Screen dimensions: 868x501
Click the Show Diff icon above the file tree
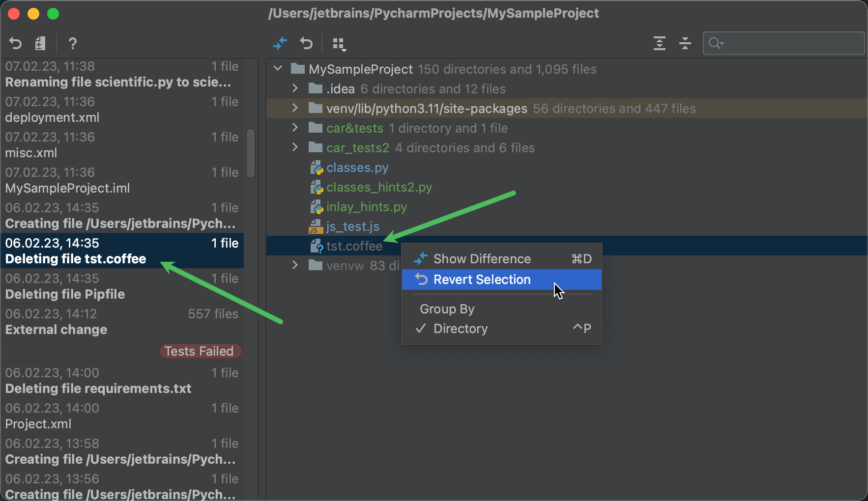[x=280, y=43]
